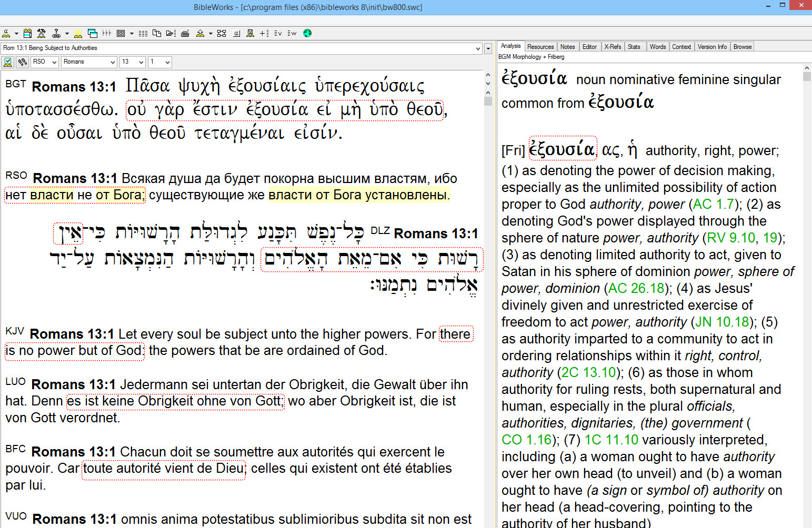Follow the 1C 11.10 reference link
Viewport: 812px width, 528px height.
(611, 440)
